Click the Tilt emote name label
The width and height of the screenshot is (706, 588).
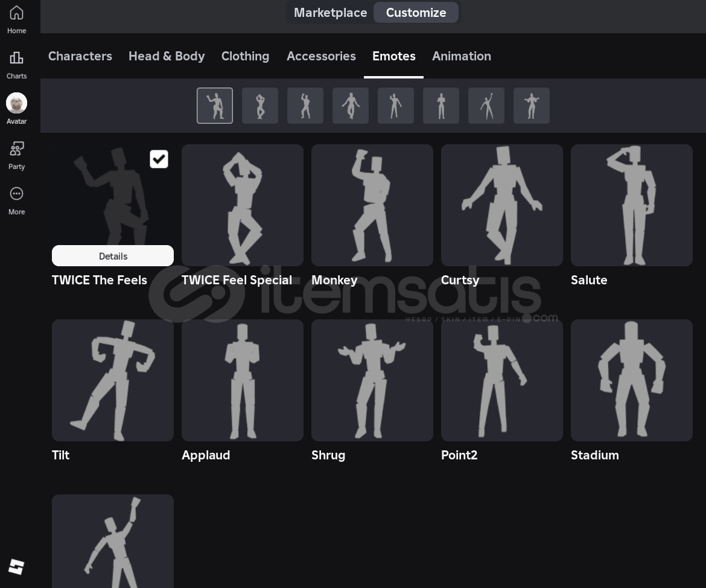click(60, 455)
